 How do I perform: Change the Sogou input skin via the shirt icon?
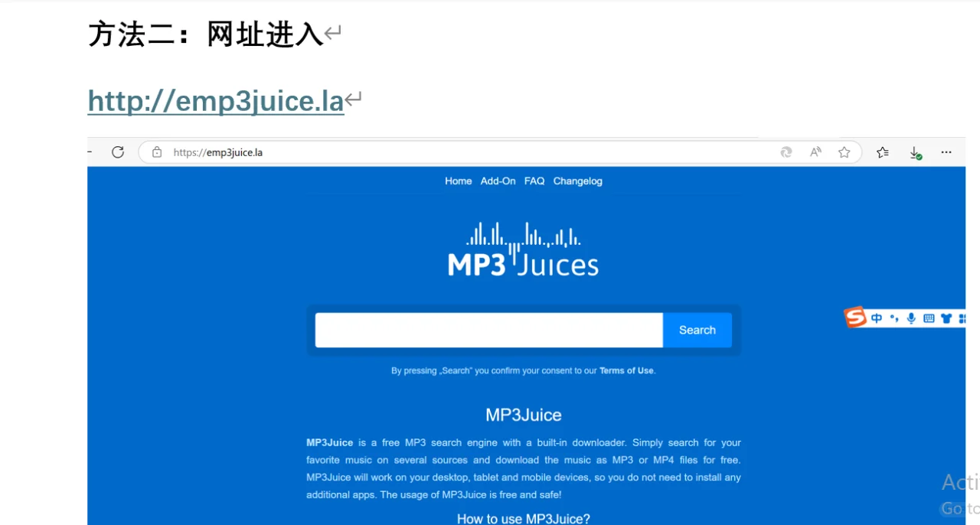[x=946, y=318]
